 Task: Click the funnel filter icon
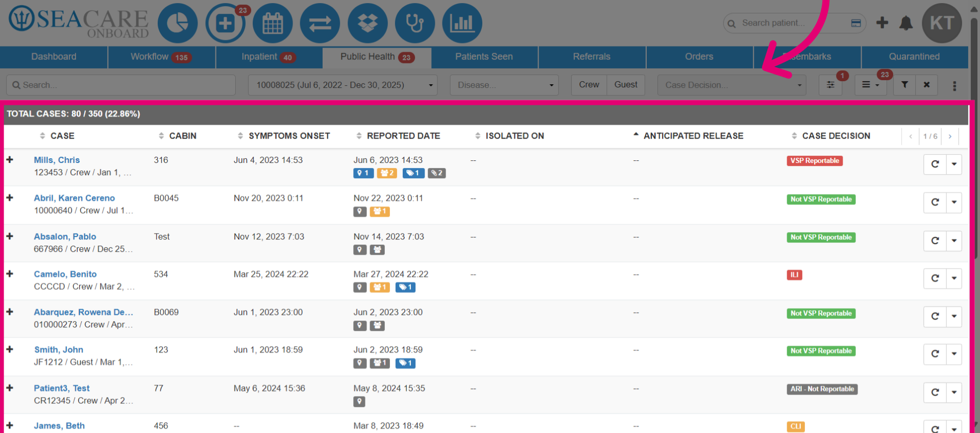click(x=904, y=85)
